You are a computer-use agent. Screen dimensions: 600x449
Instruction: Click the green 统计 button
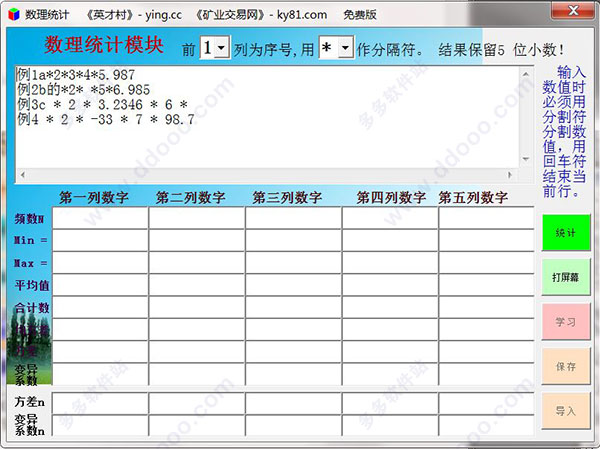[566, 232]
